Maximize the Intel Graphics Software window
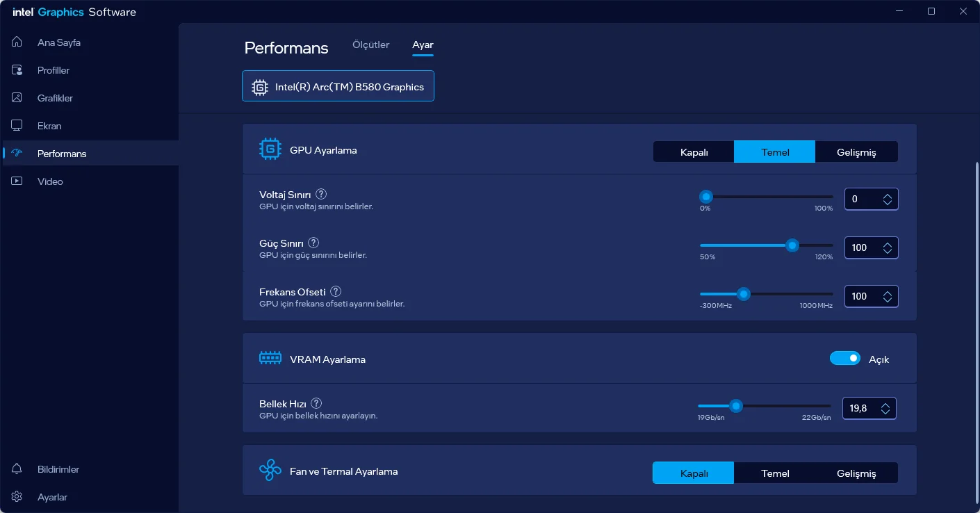Screen dimensions: 980x513 click(x=931, y=11)
